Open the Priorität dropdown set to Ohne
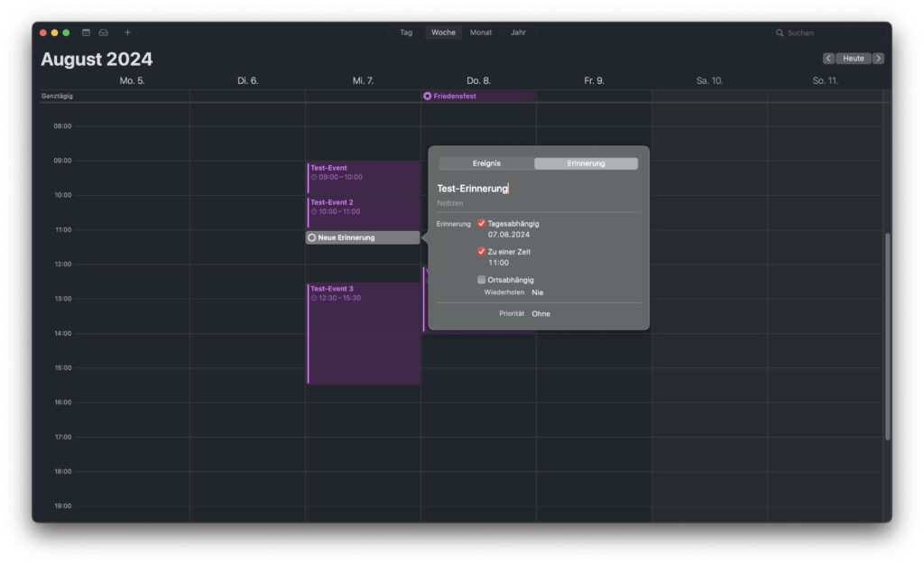This screenshot has height=565, width=924. point(541,313)
